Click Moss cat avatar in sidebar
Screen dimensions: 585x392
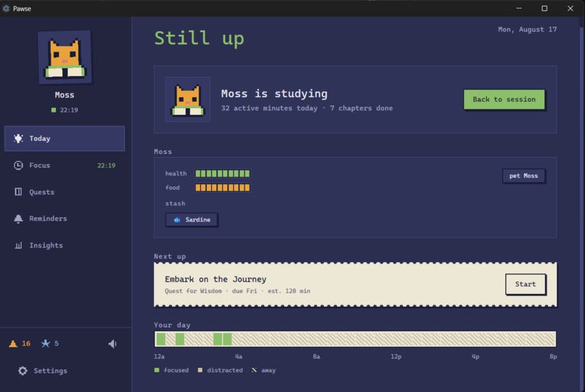point(65,57)
